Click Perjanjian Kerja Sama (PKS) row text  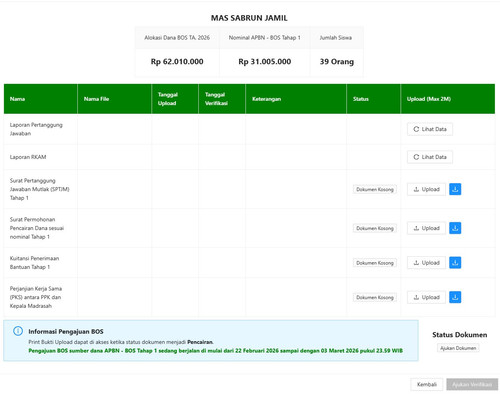tap(36, 297)
